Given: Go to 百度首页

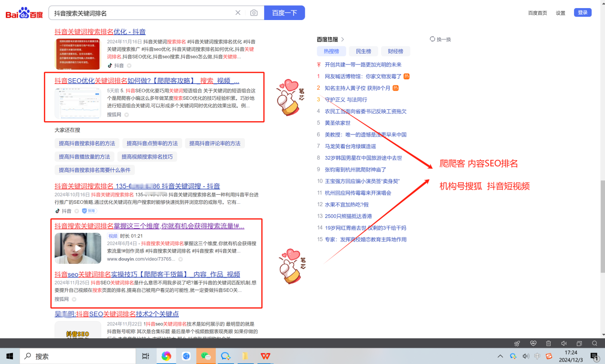Looking at the screenshot, I should pos(538,13).
